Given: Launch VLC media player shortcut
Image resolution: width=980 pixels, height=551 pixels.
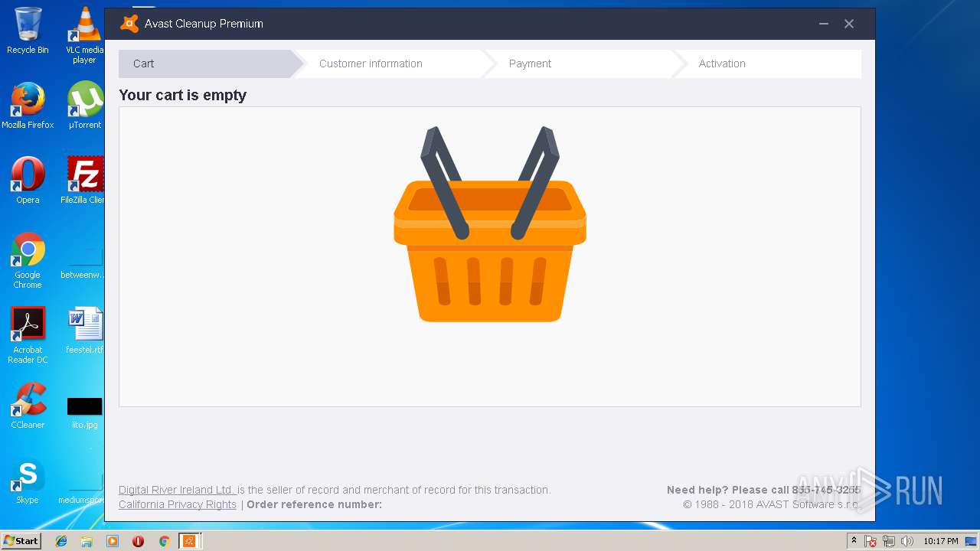Looking at the screenshot, I should click(84, 35).
